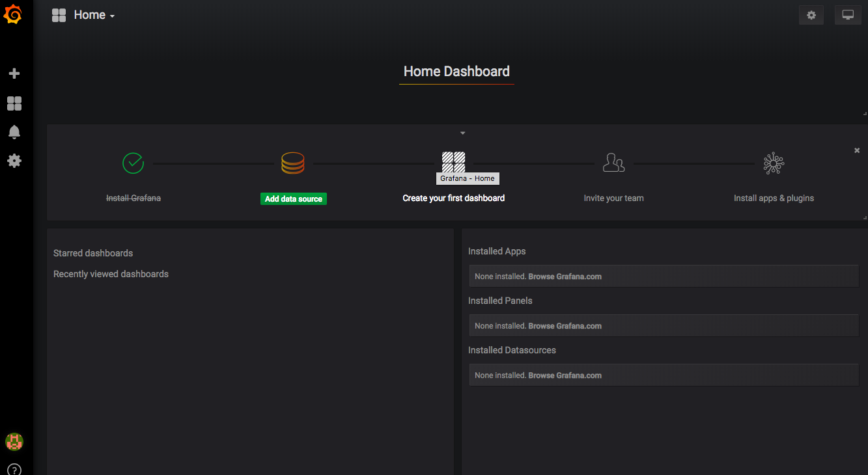Viewport: 868px width, 475px height.
Task: Click the user avatar in sidebar
Action: (14, 442)
